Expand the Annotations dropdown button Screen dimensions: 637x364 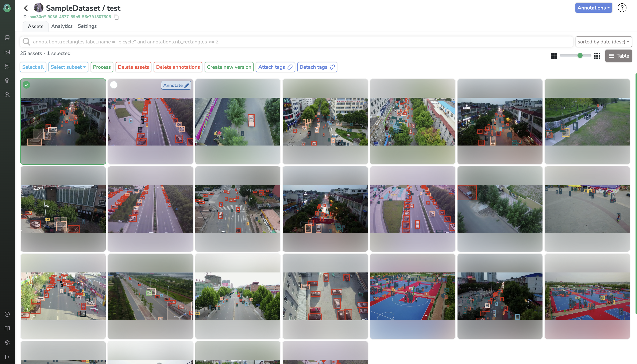click(x=593, y=8)
